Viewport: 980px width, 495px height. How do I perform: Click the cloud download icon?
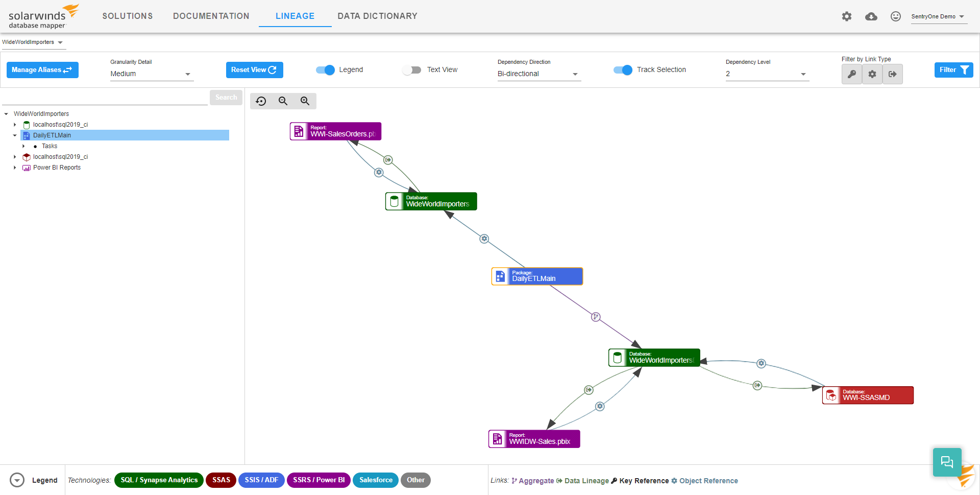click(871, 16)
